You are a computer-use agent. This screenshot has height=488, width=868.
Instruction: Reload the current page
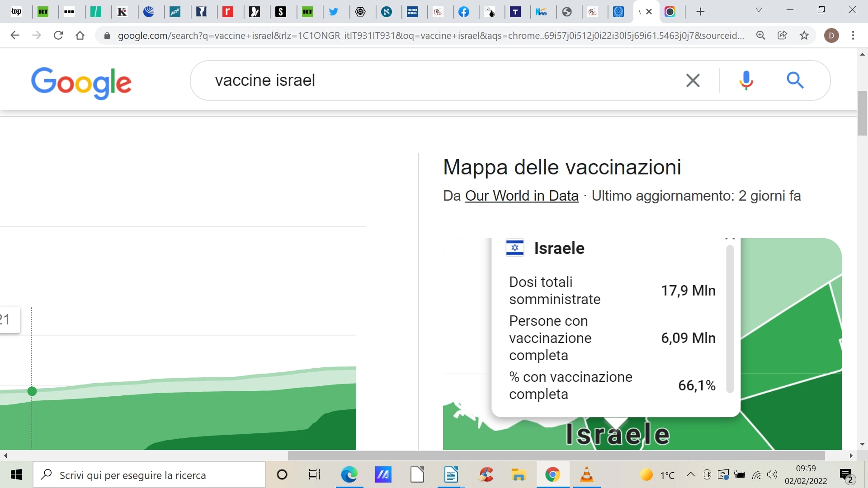58,35
